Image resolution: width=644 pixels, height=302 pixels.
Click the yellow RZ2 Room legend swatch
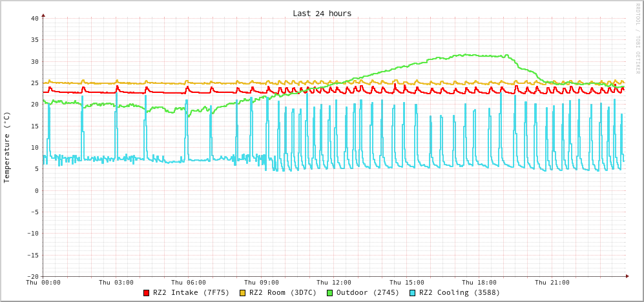coord(243,293)
